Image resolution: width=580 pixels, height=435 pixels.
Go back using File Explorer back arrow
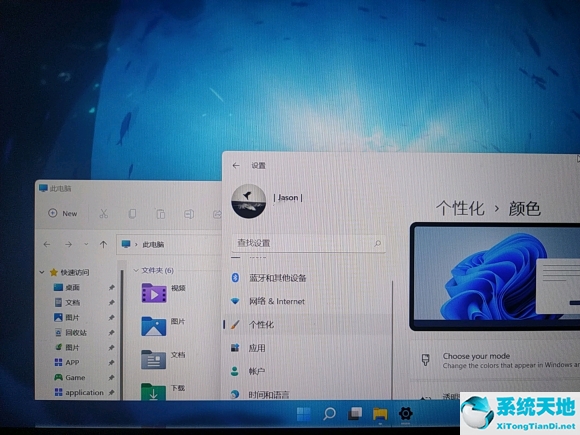(x=47, y=244)
